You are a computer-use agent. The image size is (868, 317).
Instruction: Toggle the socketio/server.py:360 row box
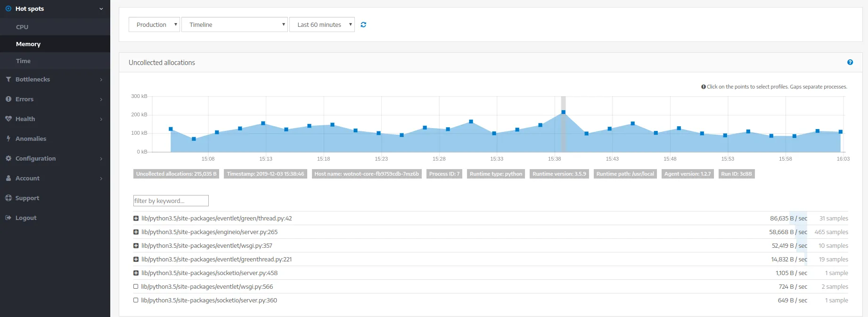[136, 300]
